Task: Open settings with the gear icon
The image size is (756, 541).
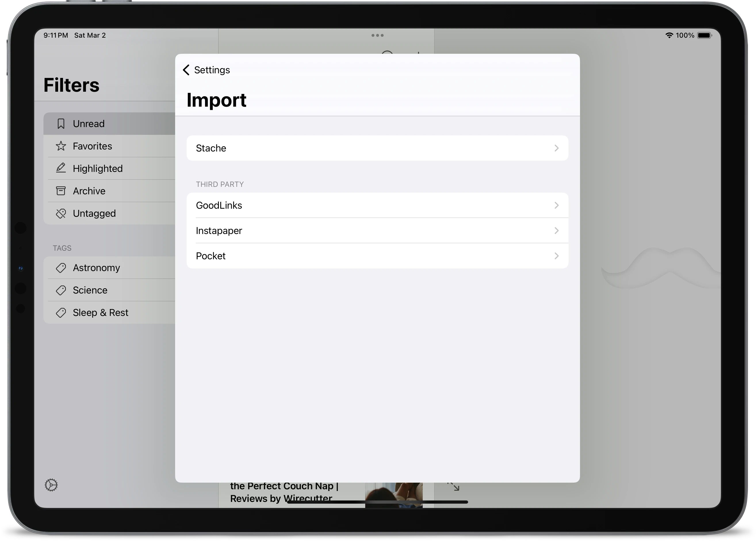Action: (51, 485)
